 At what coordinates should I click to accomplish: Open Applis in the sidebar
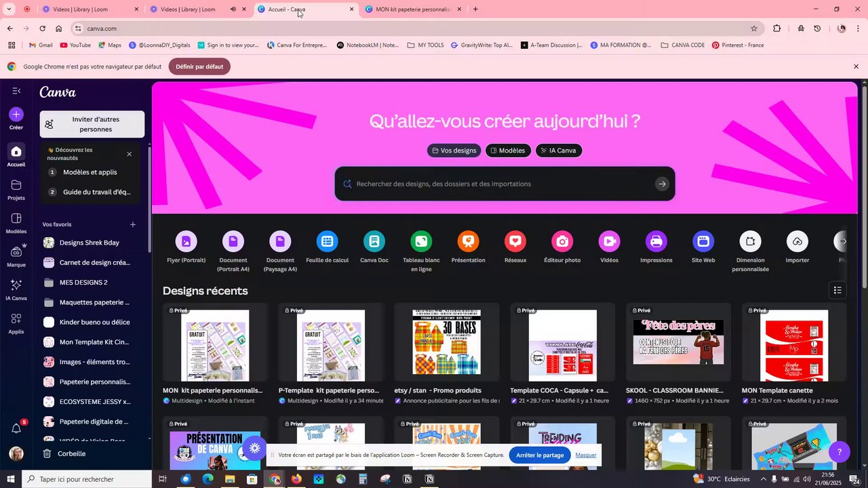[16, 323]
